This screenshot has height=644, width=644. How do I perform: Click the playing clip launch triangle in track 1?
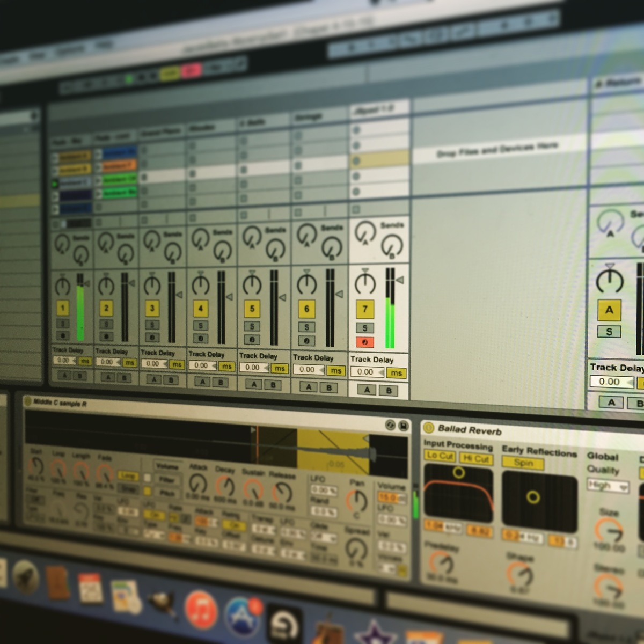point(55,184)
